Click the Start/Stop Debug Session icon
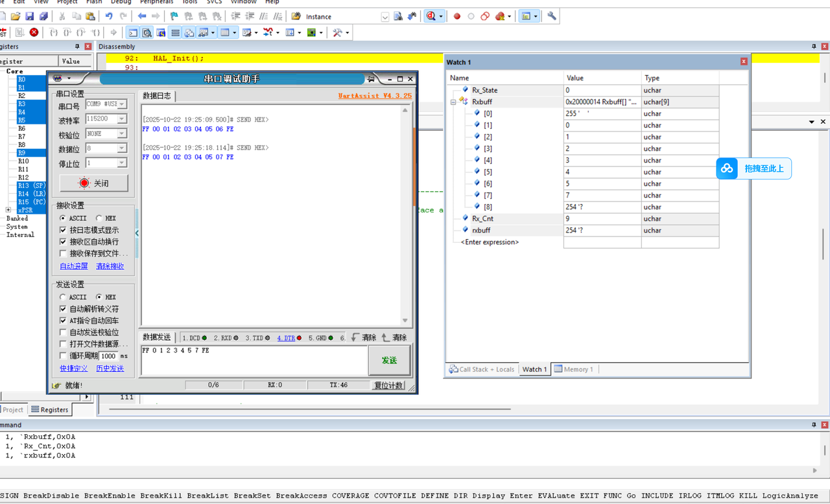Viewport: 830px width, 504px height. pyautogui.click(x=431, y=16)
